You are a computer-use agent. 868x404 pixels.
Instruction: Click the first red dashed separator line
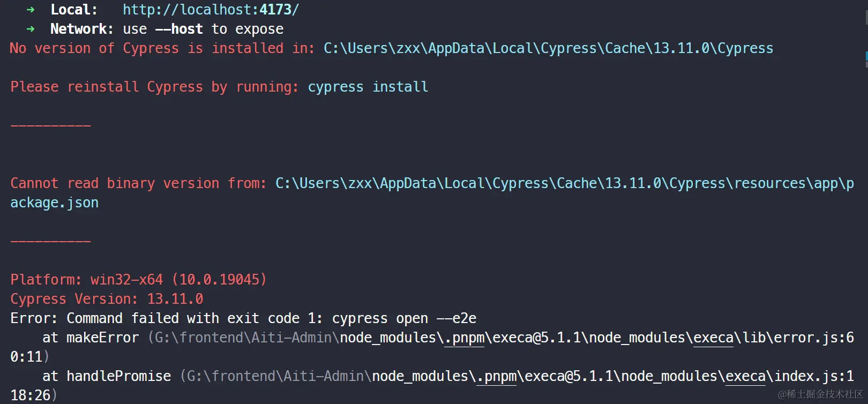(x=50, y=126)
